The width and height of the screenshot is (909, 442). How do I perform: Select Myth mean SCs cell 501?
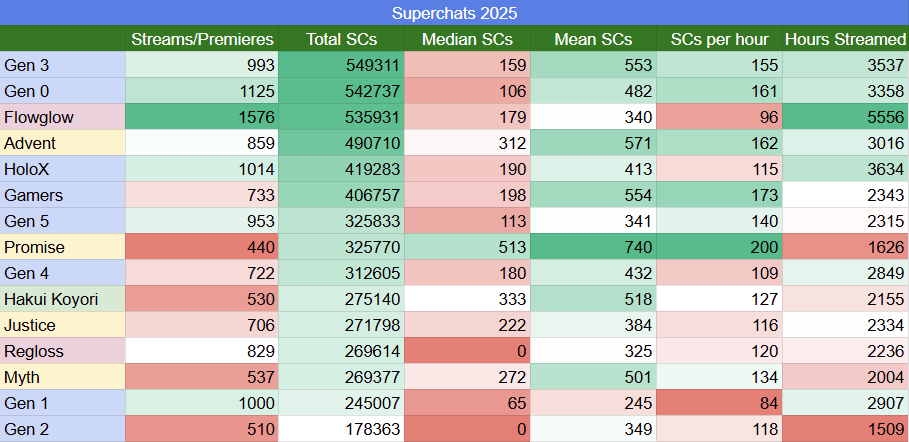point(593,377)
